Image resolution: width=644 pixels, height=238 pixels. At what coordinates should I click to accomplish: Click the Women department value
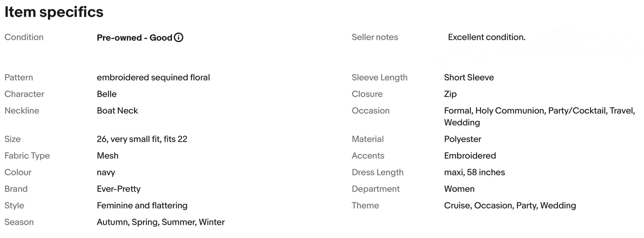point(459,189)
